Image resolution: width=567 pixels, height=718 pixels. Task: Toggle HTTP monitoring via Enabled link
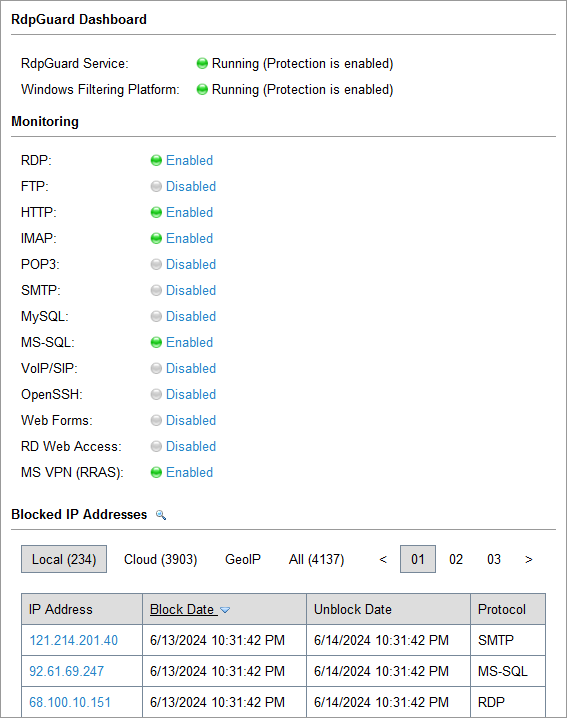[189, 212]
